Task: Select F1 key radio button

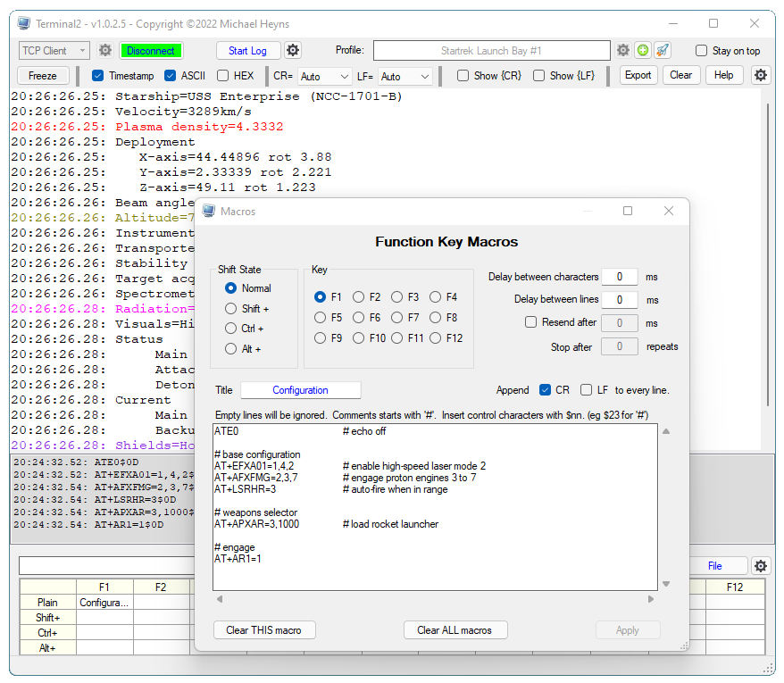Action: [320, 297]
